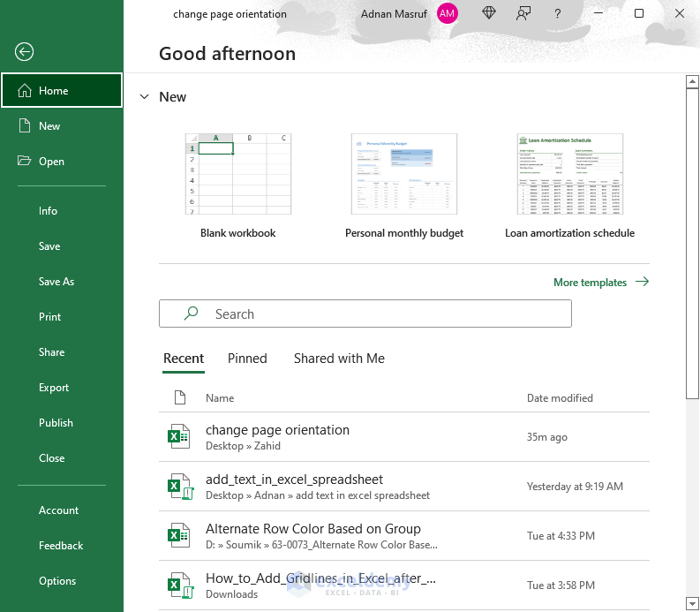
Task: Click the More templates arrow icon
Action: tap(642, 282)
